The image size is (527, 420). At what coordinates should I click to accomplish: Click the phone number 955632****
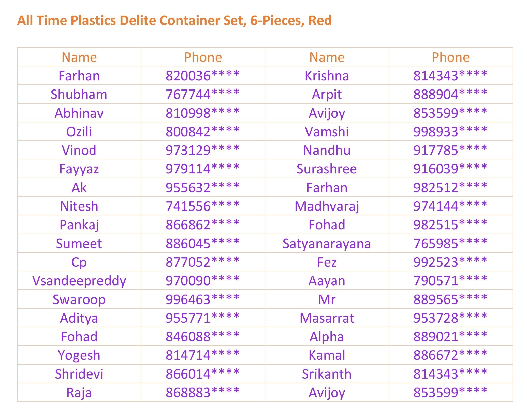click(202, 188)
